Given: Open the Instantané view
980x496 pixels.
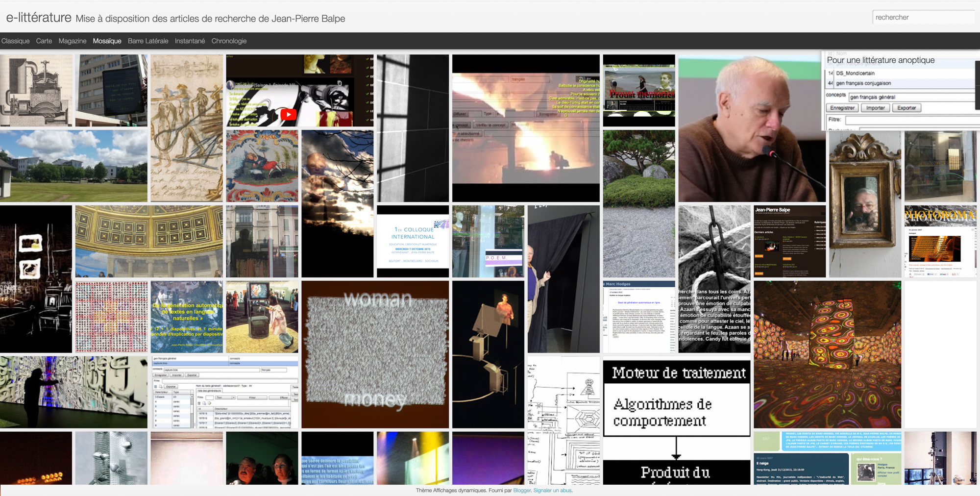Looking at the screenshot, I should tap(190, 41).
